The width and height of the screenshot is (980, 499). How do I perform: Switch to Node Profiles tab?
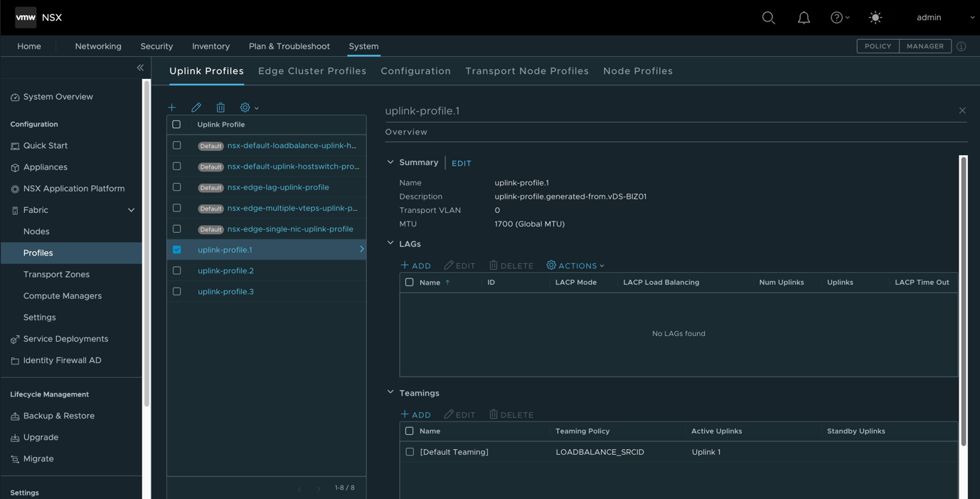638,71
